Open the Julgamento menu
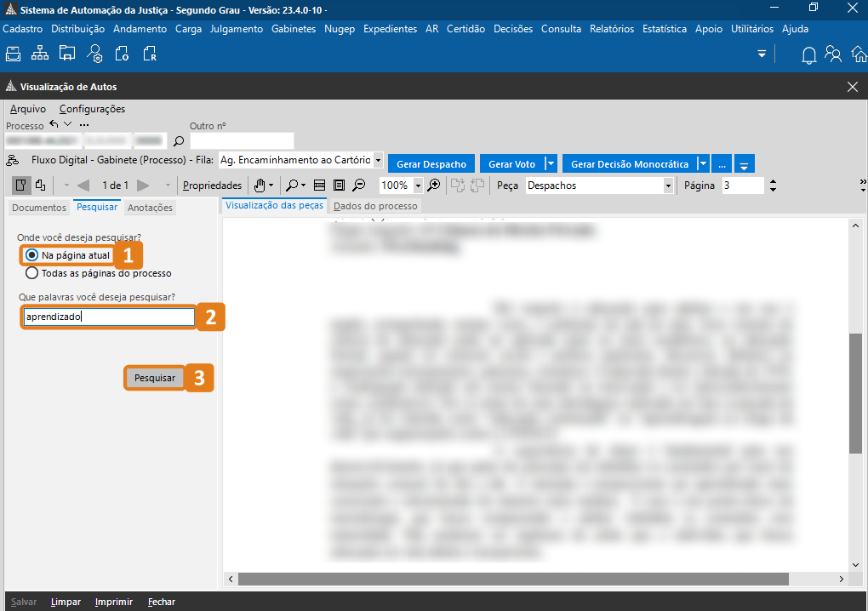Viewport: 868px width, 611px height. (236, 29)
